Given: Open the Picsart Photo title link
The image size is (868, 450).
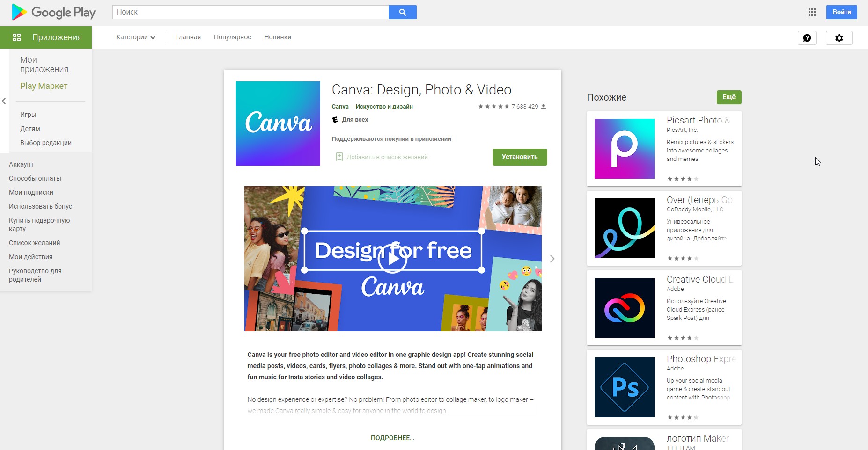Looking at the screenshot, I should tap(699, 120).
